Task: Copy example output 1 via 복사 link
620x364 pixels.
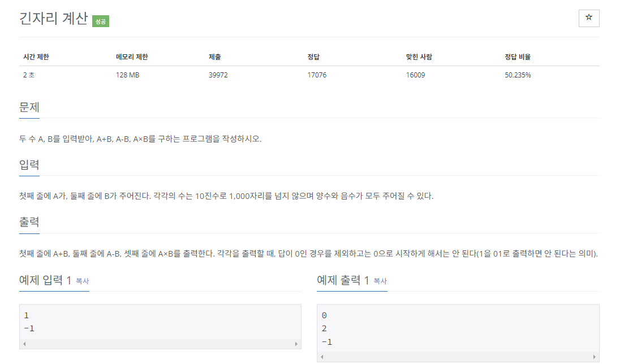Action: (380, 281)
